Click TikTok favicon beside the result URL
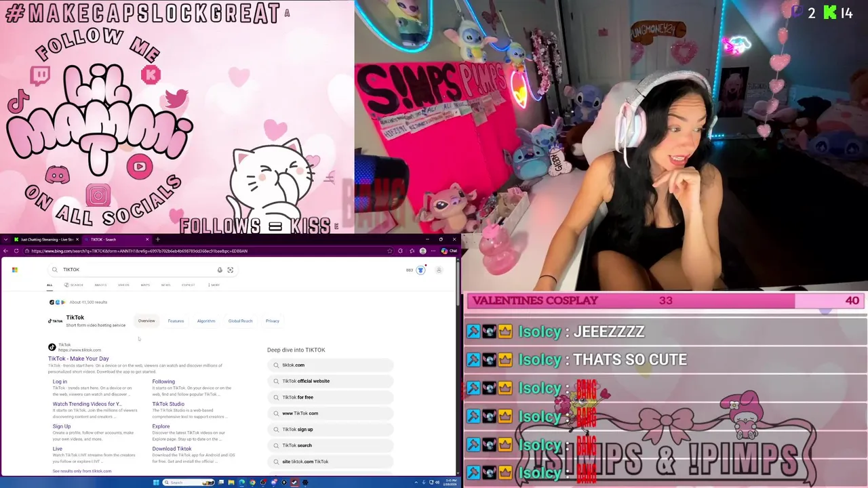This screenshot has height=488, width=868. point(52,347)
